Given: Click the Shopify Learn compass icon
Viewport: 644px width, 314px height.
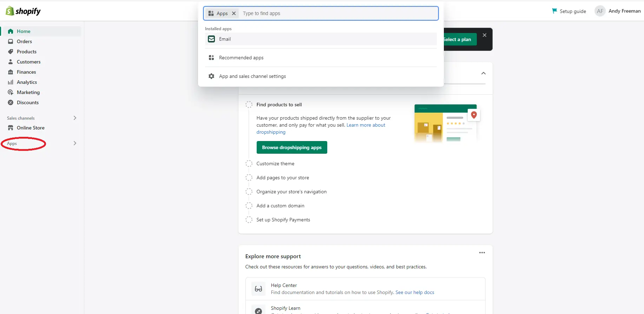Looking at the screenshot, I should 258,310.
